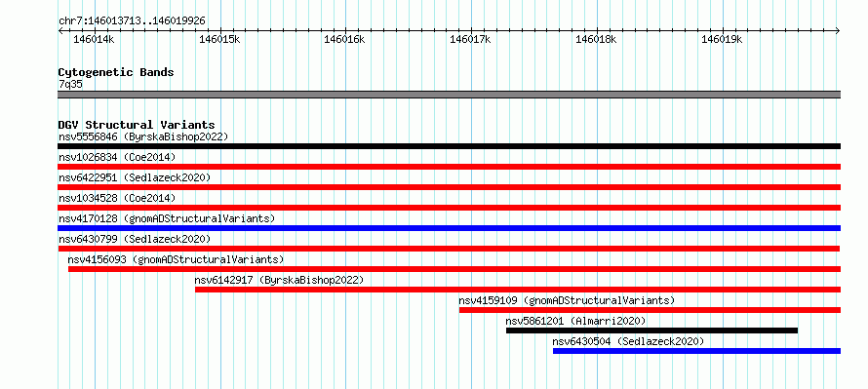
Task: Click the Cytogenetic Bands track title
Action: coord(116,72)
